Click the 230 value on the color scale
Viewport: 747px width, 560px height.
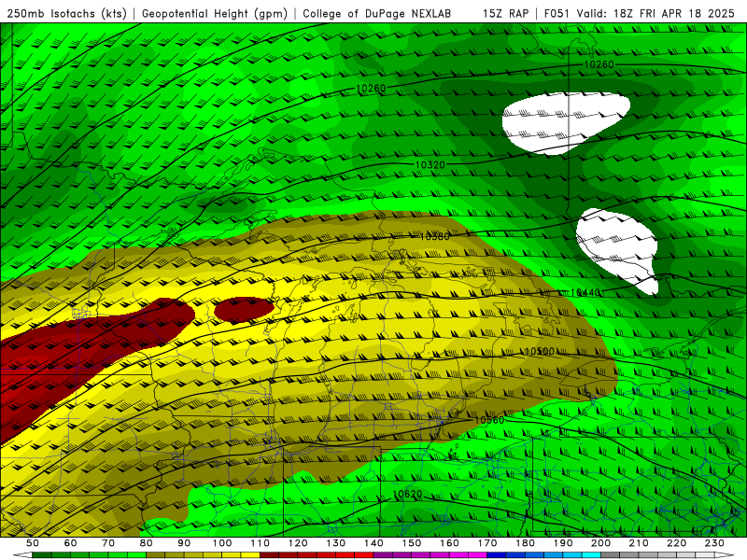tap(714, 543)
